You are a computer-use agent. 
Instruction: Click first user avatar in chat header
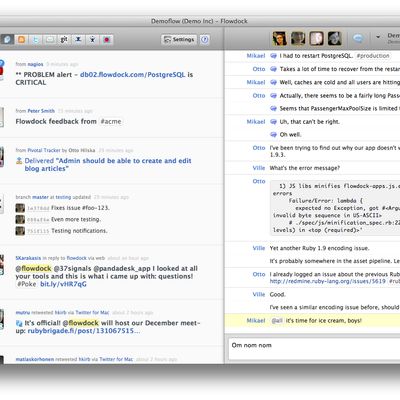tap(280, 39)
